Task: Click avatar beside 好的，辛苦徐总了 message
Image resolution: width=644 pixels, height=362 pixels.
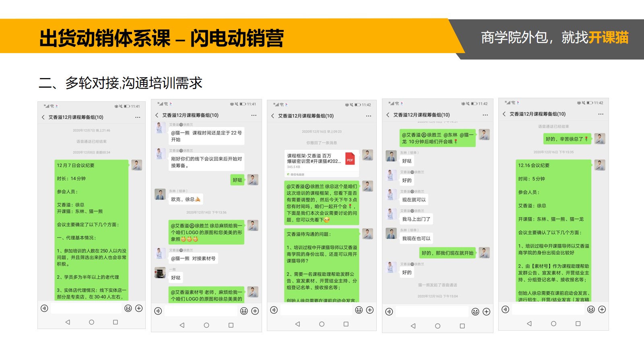Action: pyautogui.click(x=600, y=139)
